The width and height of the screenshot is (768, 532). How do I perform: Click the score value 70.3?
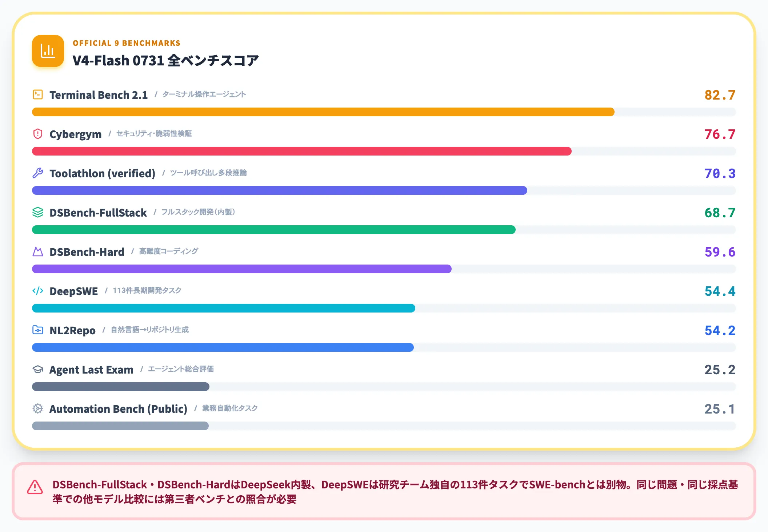tap(720, 173)
